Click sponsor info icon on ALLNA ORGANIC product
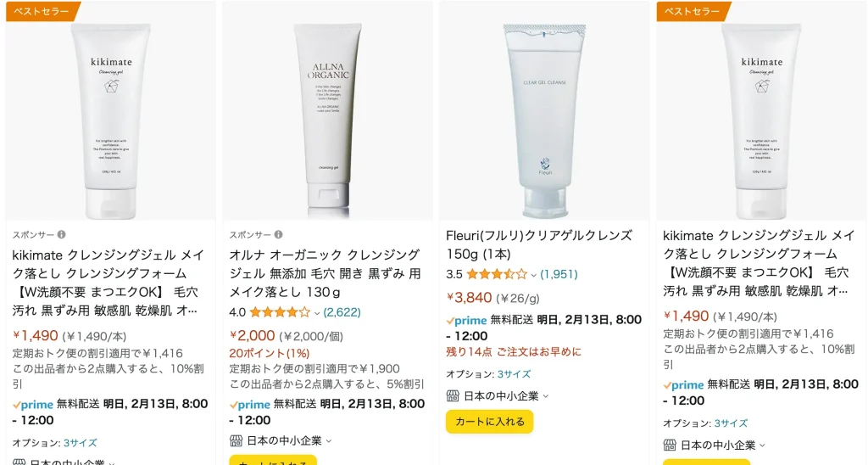868x465 pixels. (278, 234)
